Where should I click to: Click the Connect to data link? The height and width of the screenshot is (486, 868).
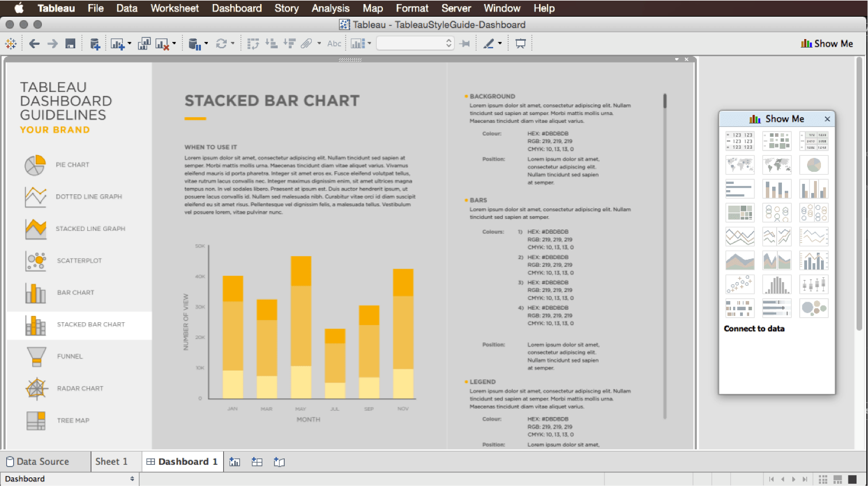(x=755, y=328)
